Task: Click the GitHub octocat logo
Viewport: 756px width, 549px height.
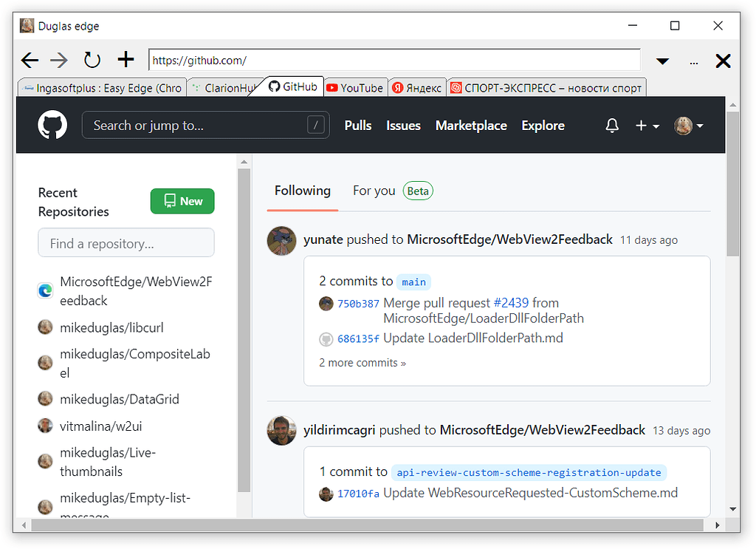Action: pos(52,124)
